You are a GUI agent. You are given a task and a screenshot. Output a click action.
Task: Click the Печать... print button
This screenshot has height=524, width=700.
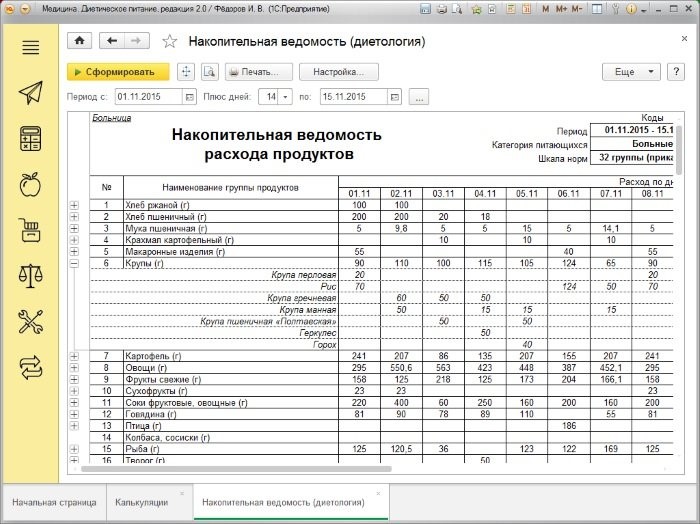coord(258,72)
